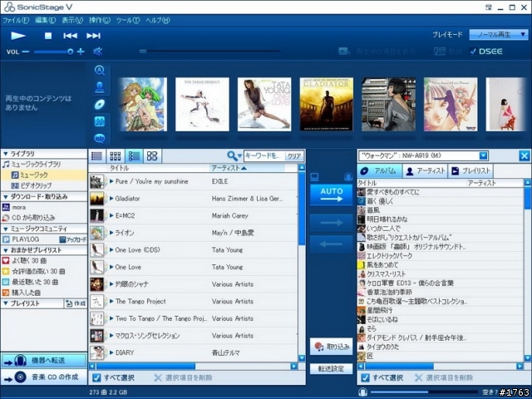Expand the E=MC2 album row
Viewport: 532px width, 399px height.
[111, 215]
